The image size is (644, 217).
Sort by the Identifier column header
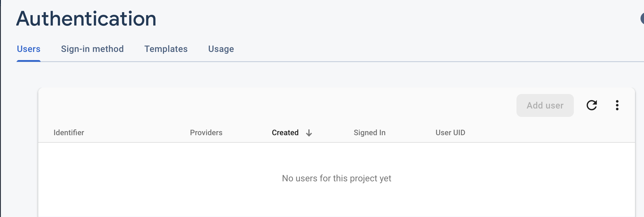pyautogui.click(x=69, y=133)
